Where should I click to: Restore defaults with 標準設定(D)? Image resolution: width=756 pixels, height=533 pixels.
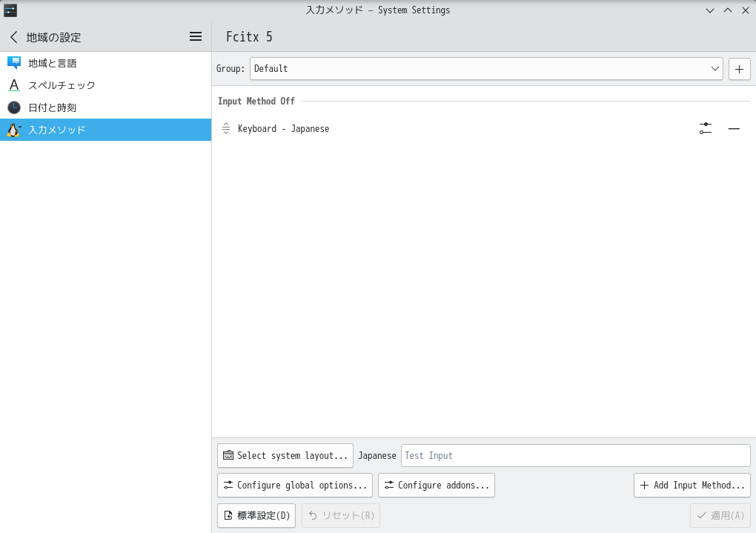point(256,516)
